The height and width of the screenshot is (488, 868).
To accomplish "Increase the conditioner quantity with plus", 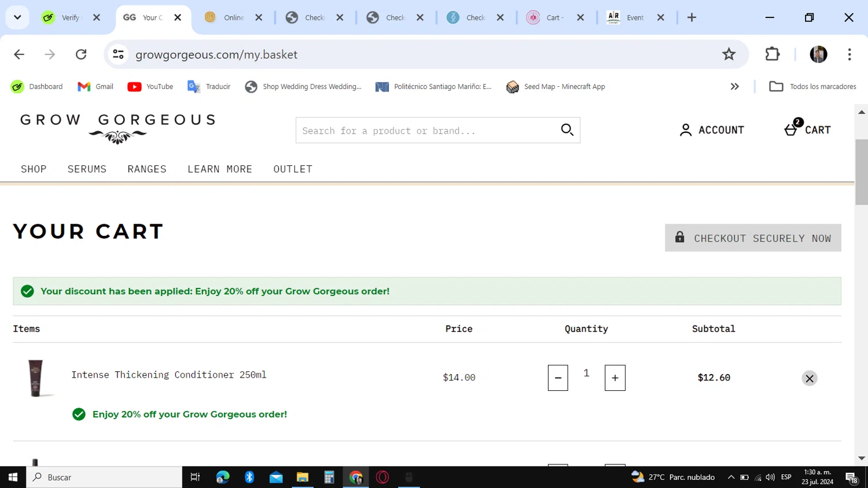I will pos(615,378).
